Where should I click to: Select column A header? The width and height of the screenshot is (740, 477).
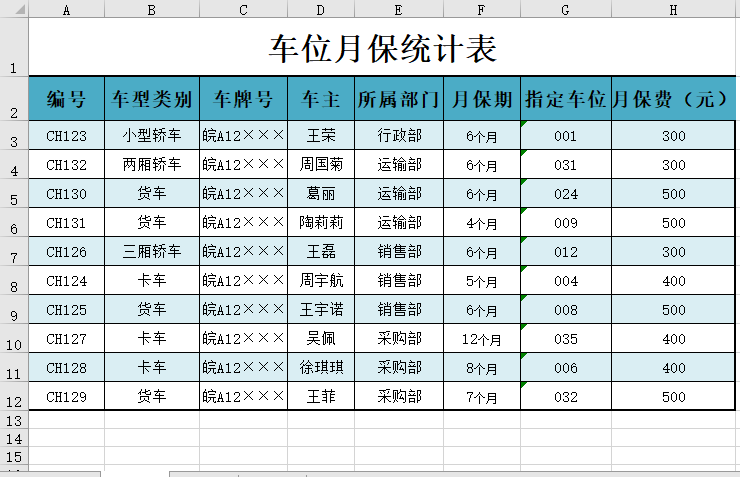[x=66, y=9]
